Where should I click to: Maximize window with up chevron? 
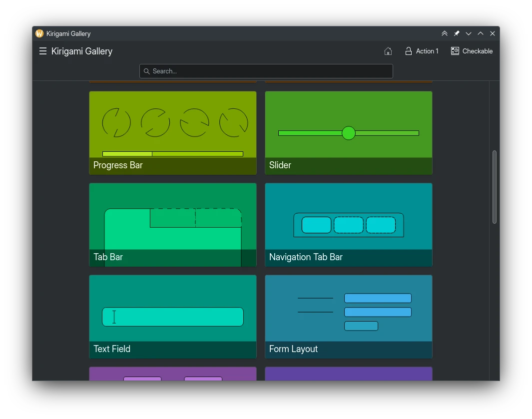point(481,33)
